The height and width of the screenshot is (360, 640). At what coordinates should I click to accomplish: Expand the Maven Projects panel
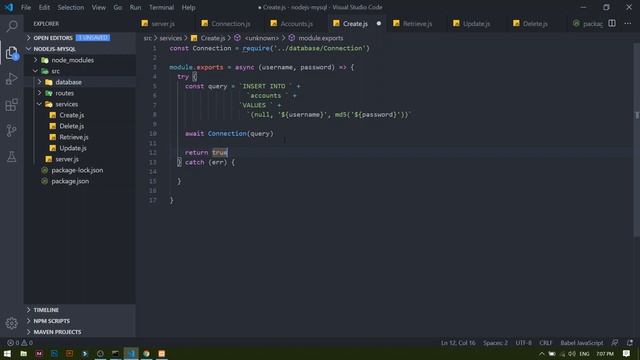tap(80, 332)
